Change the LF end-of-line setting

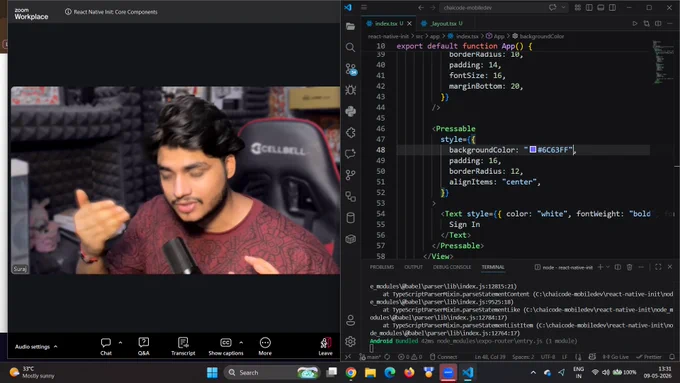(x=565, y=357)
